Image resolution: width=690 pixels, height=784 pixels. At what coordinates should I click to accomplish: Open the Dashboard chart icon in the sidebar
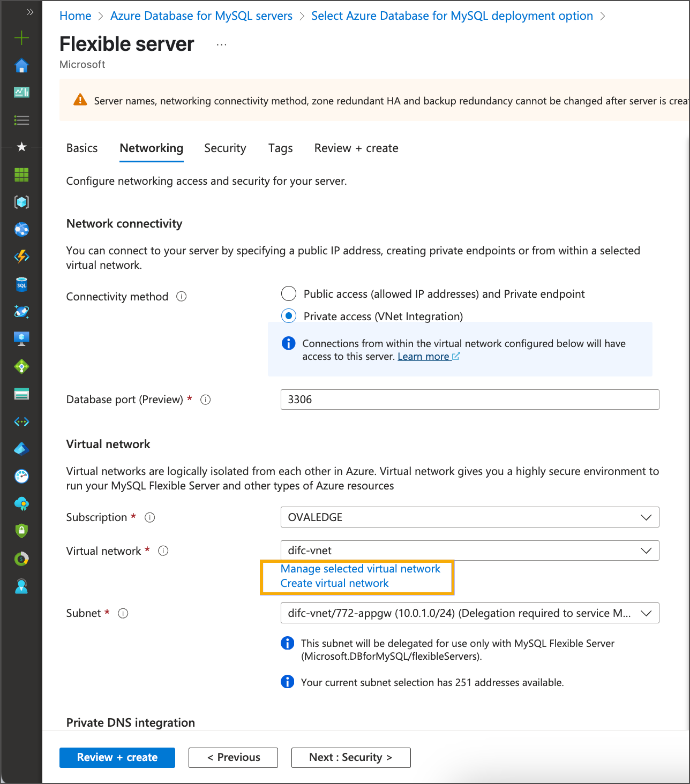coord(21,93)
